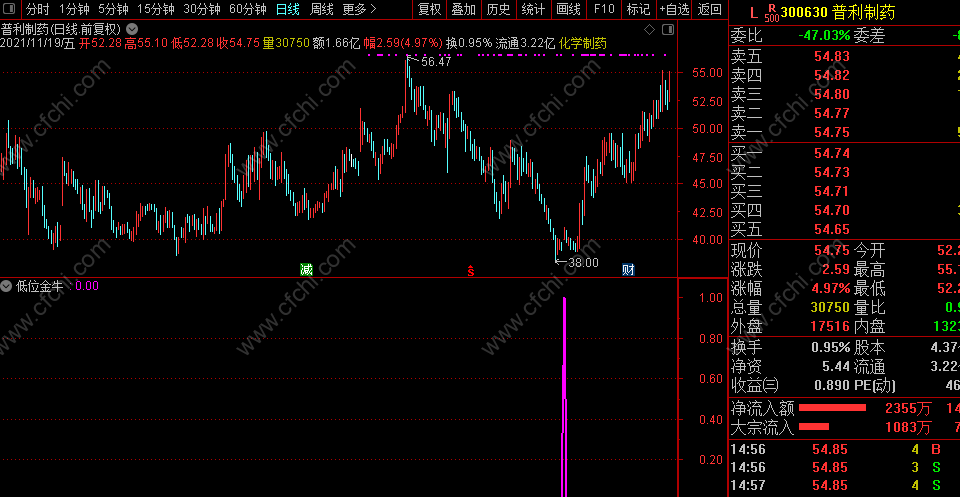
Task: Activate the 画线 drawing tool
Action: [x=569, y=9]
